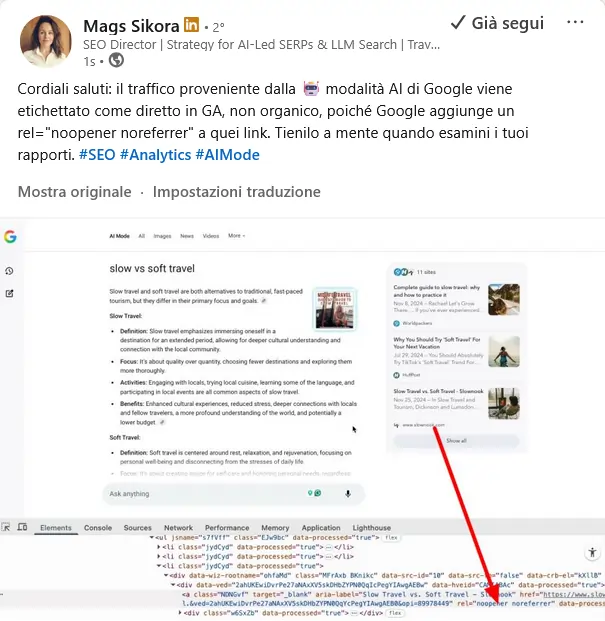The width and height of the screenshot is (605, 621).
Task: Expand the div class='w6SxZb' node
Action: [180, 613]
